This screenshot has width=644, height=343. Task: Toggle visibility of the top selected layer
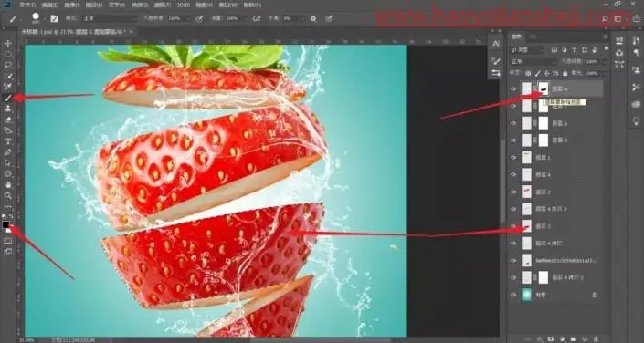(513, 88)
